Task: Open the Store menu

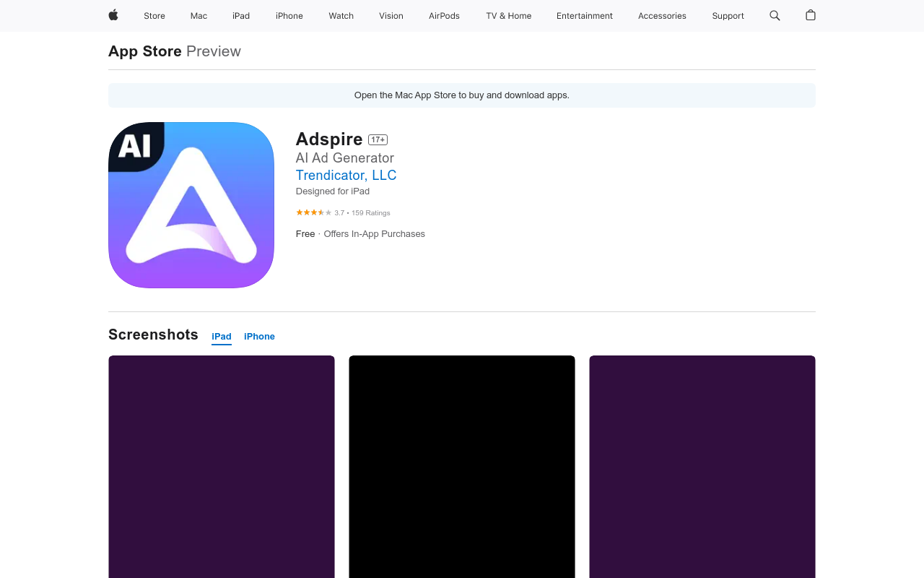Action: 154,16
